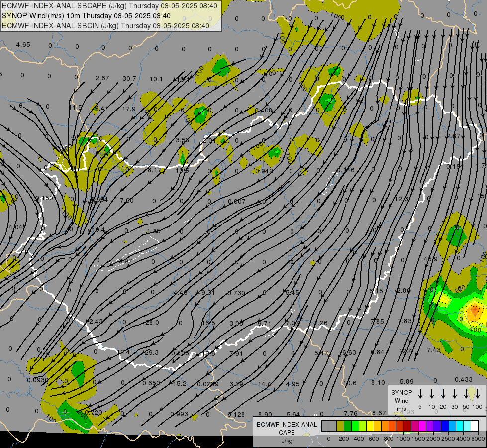Viewport: 487px width, 448px height.
Task: Click the 5.89 value on the map
Action: 407,381
